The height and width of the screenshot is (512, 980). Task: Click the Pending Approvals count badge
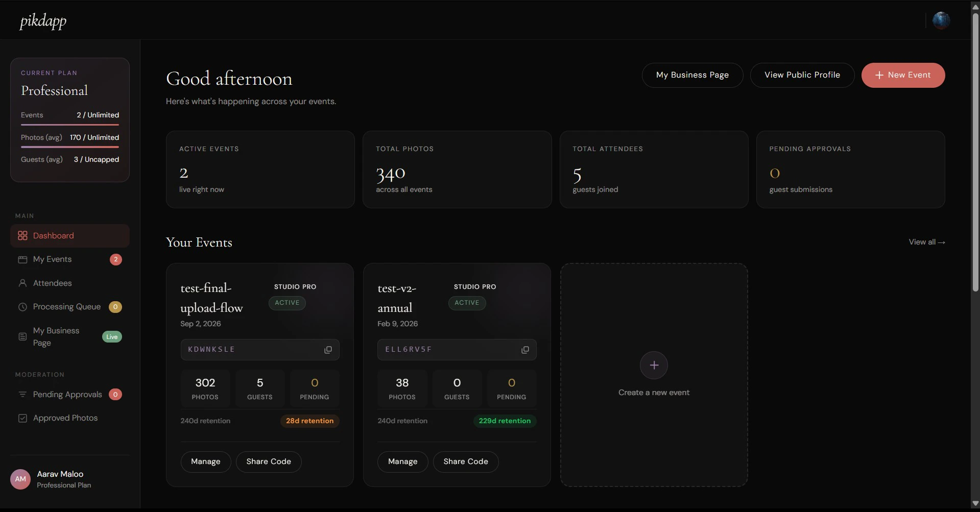pos(115,394)
